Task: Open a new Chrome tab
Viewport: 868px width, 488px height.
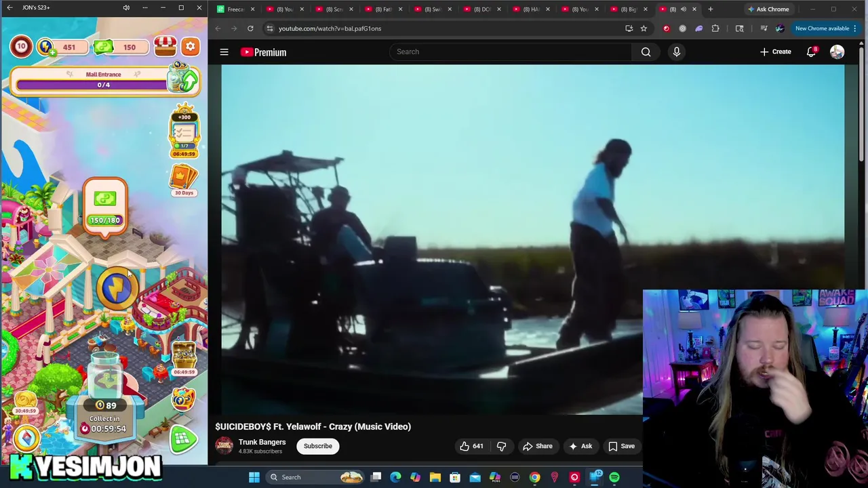Action: pyautogui.click(x=710, y=9)
